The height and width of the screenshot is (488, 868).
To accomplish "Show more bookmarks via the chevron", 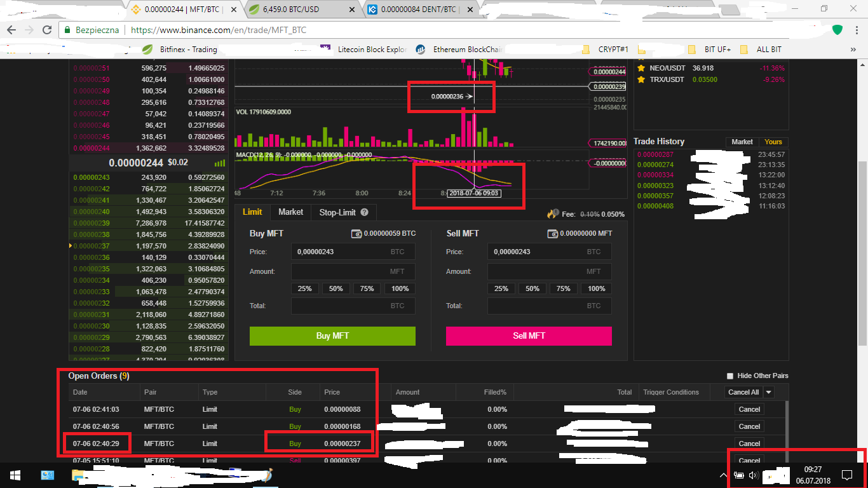I will pyautogui.click(x=853, y=49).
